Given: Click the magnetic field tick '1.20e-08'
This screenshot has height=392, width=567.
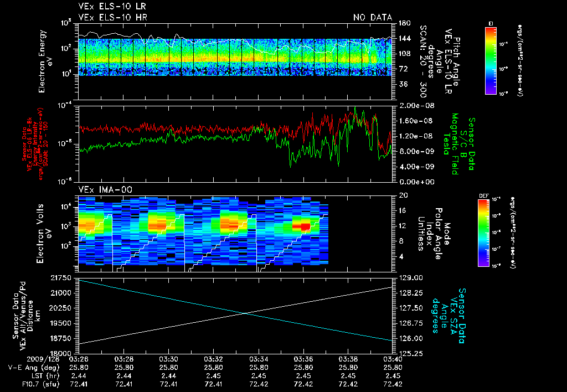Looking at the screenshot, I should pyautogui.click(x=416, y=136).
